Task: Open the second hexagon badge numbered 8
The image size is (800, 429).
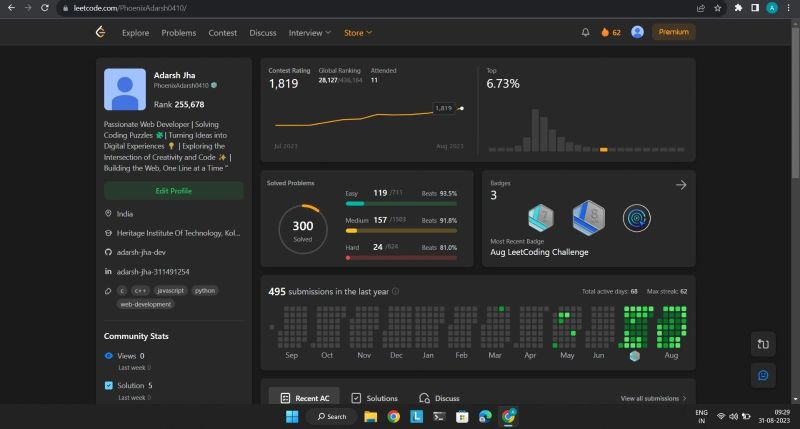Action: point(588,218)
